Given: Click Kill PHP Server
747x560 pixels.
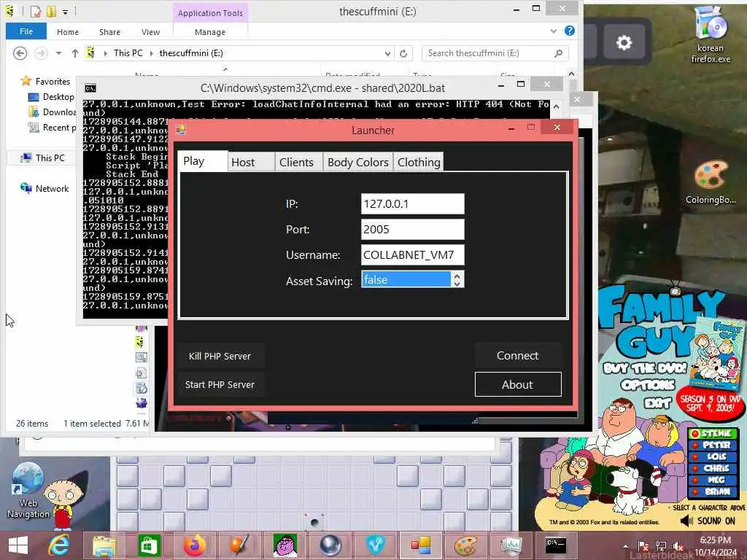Looking at the screenshot, I should click(220, 356).
